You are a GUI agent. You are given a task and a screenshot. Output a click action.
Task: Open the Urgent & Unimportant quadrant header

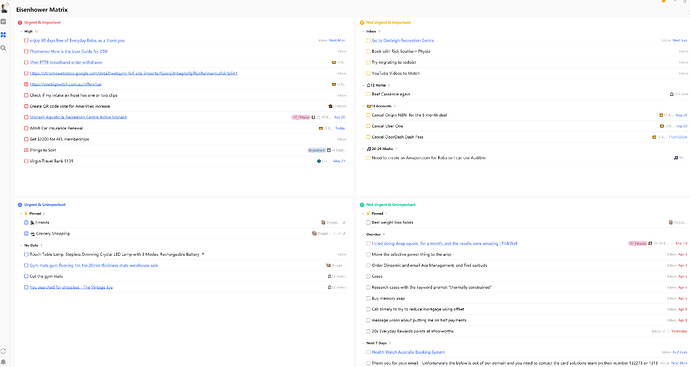[x=44, y=205]
